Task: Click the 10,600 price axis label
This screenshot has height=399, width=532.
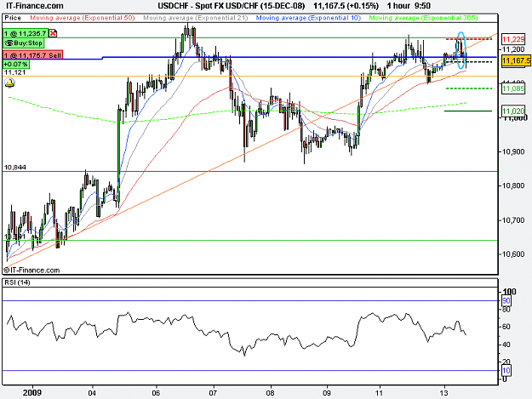Action: pos(514,254)
